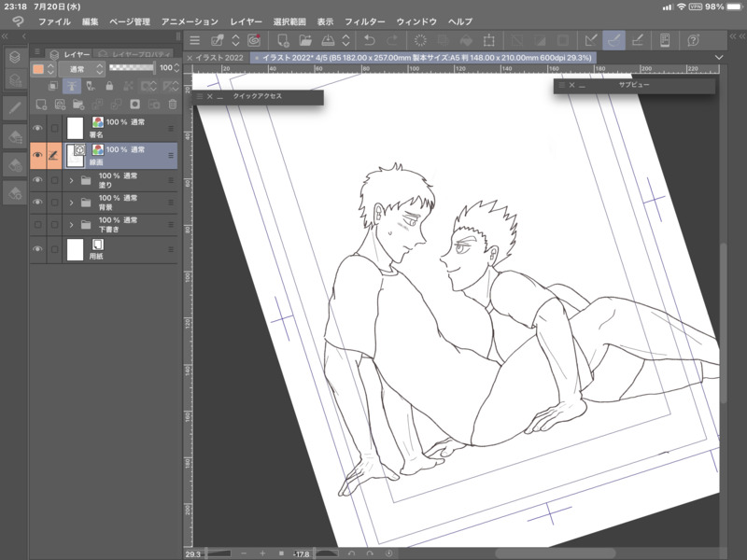747x560 pixels.
Task: Open the CLIP STUDIO spiral icon
Action: point(254,40)
